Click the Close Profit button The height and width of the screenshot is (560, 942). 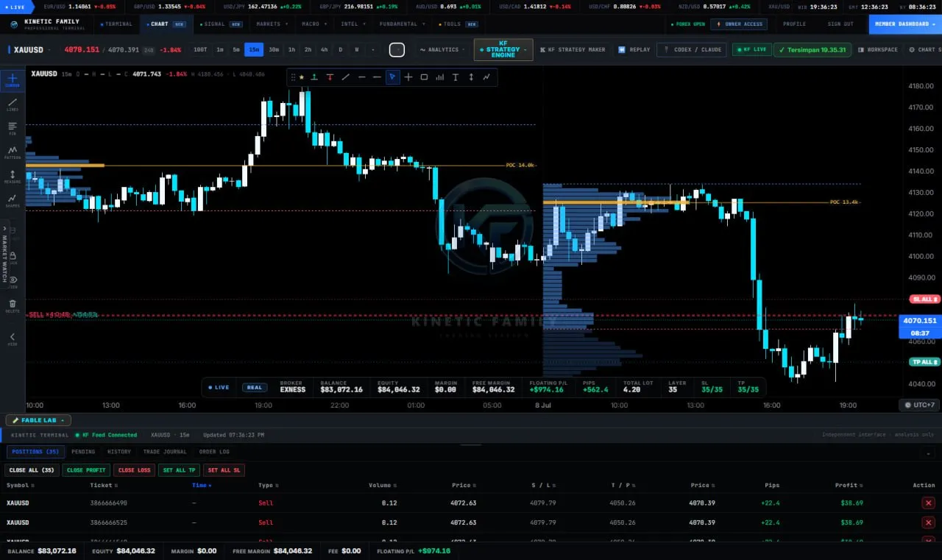click(x=86, y=470)
